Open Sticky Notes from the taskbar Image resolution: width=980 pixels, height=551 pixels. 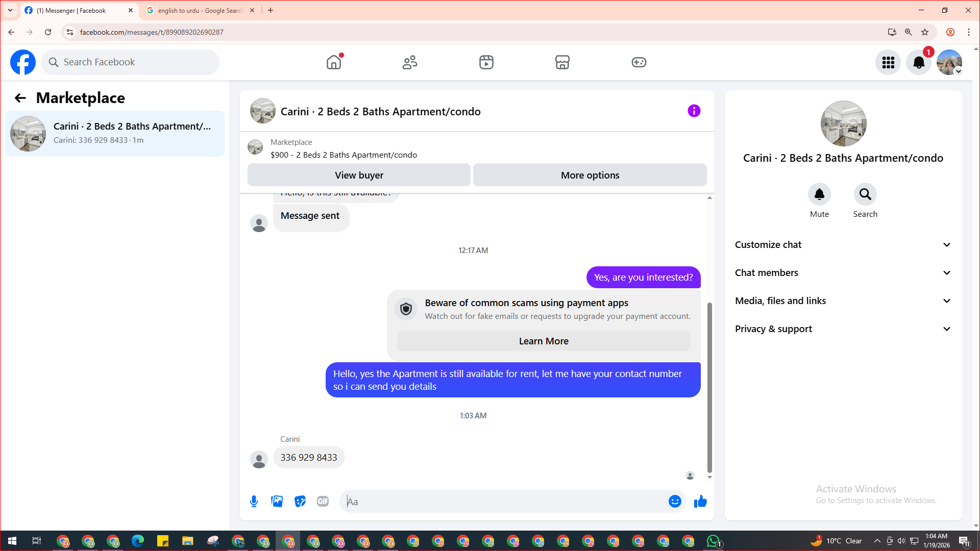[x=163, y=541]
